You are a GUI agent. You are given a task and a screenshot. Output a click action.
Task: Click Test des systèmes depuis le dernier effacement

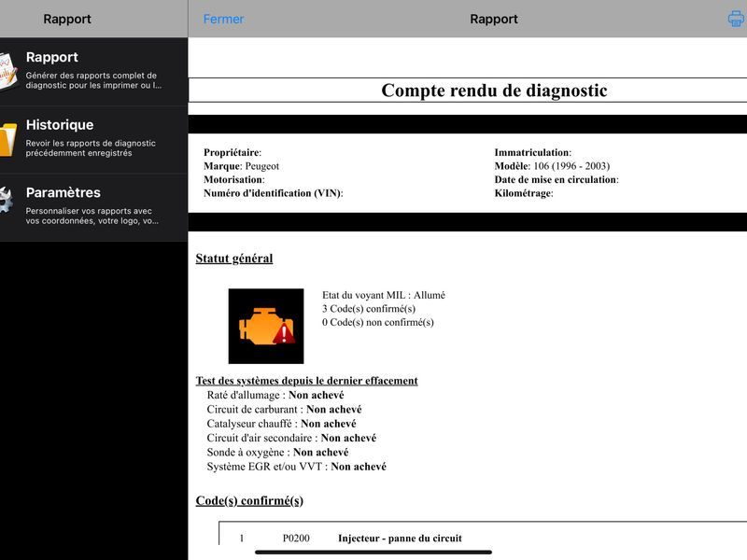point(306,381)
